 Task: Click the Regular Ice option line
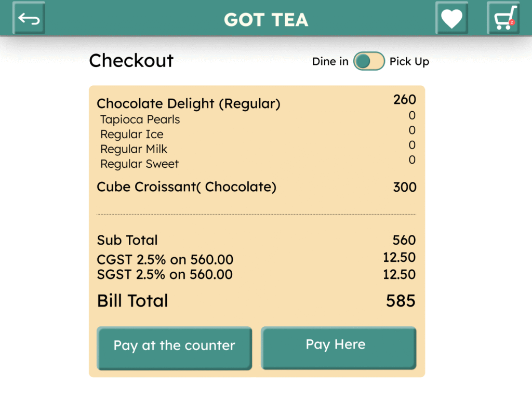click(132, 135)
